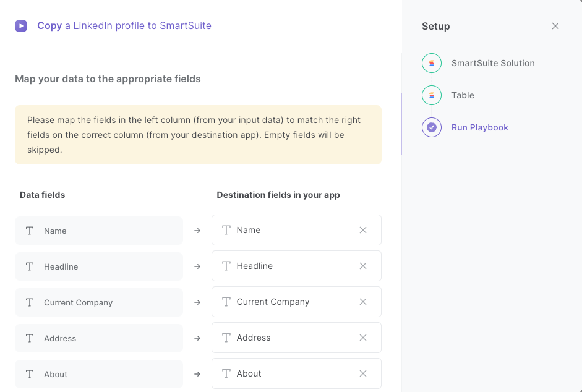This screenshot has height=392, width=582.
Task: Clear the About destination field mapping
Action: coord(362,373)
